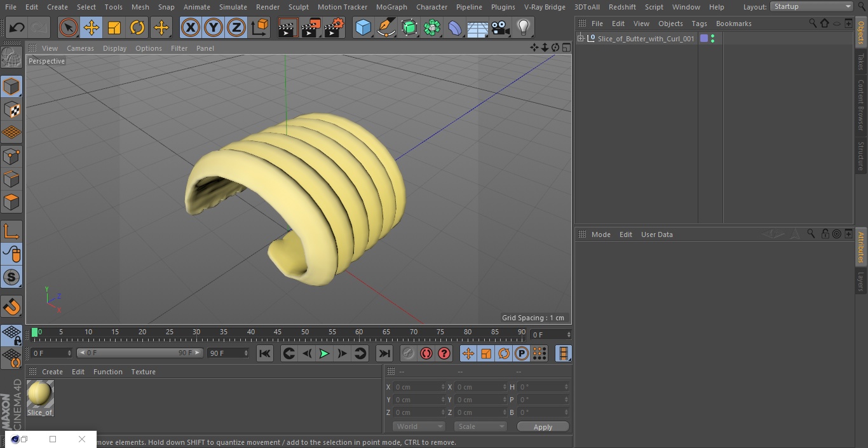Add a Floor environment object
The height and width of the screenshot is (448, 868).
(x=478, y=28)
